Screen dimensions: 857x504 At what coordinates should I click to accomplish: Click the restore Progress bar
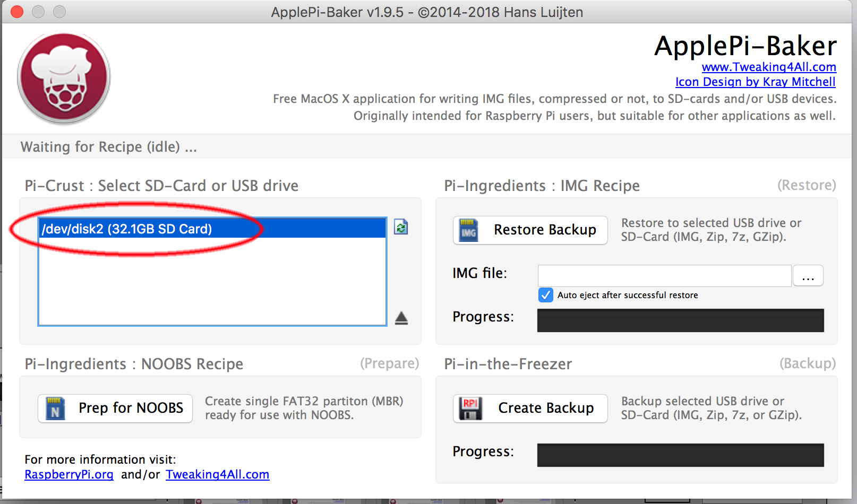[x=680, y=320]
